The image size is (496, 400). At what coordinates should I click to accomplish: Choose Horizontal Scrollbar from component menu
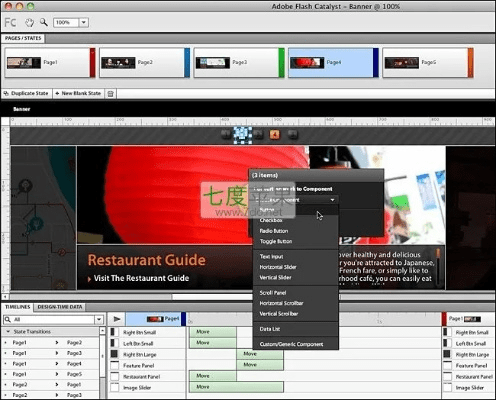[x=296, y=303]
